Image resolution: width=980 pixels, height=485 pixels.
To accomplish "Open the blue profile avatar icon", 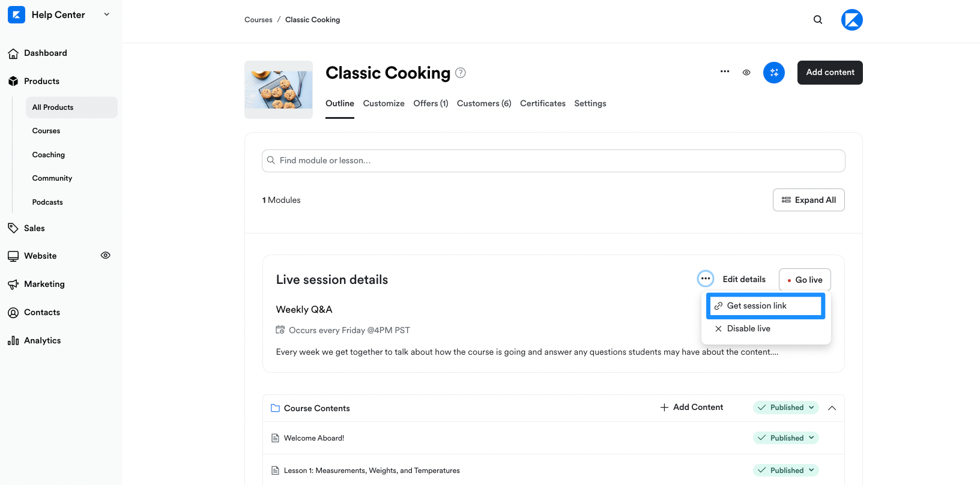I will point(851,20).
